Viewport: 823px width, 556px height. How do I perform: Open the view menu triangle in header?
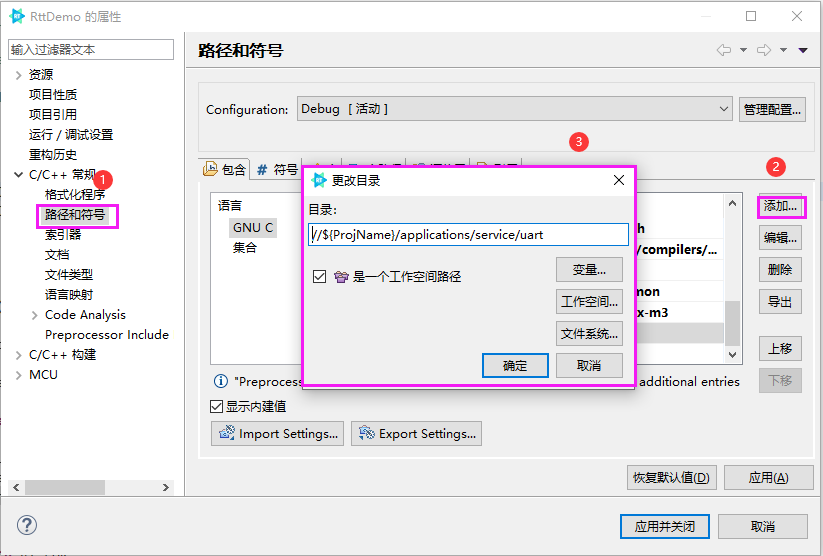(803, 50)
